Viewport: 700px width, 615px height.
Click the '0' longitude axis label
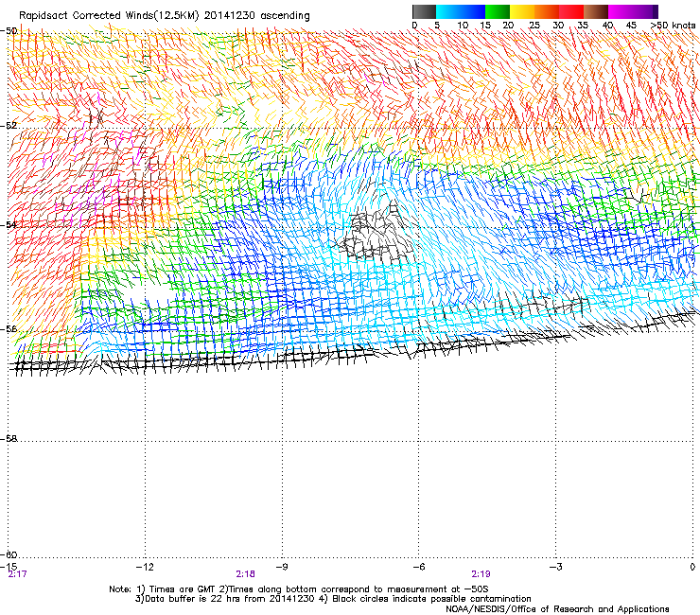point(692,567)
